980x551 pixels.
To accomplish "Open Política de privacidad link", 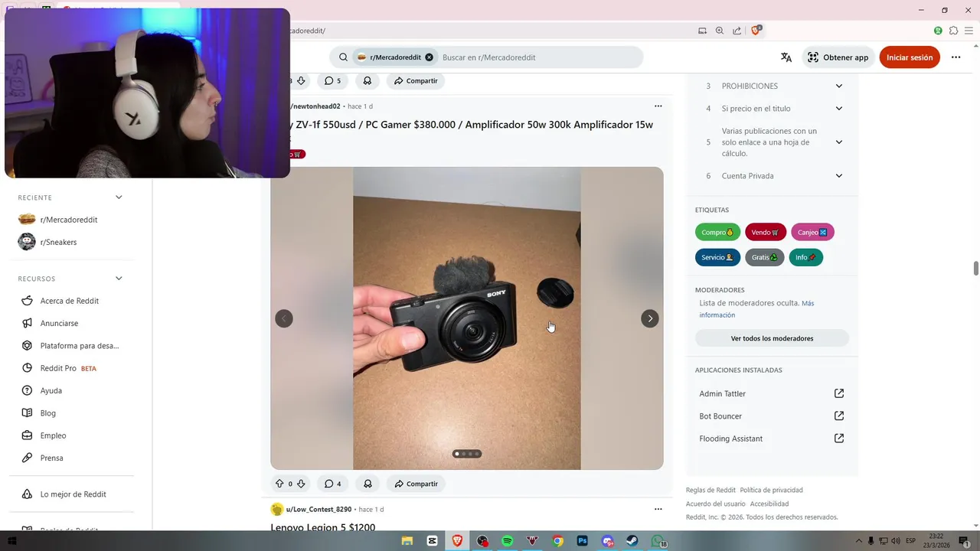I will 771,490.
